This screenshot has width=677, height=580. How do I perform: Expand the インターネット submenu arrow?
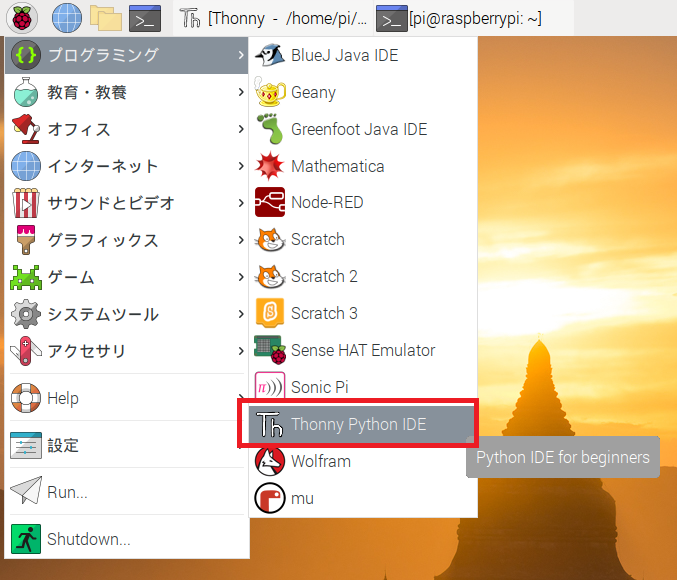coord(240,166)
